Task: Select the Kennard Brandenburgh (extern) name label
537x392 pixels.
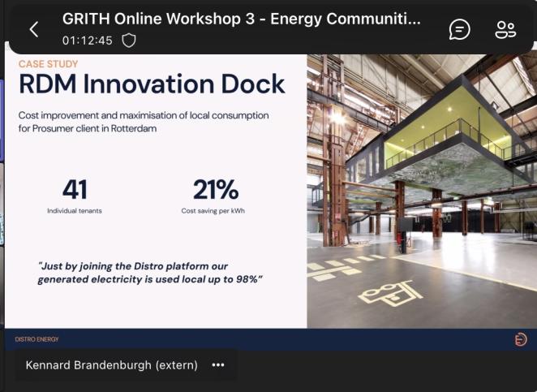Action: pos(112,365)
